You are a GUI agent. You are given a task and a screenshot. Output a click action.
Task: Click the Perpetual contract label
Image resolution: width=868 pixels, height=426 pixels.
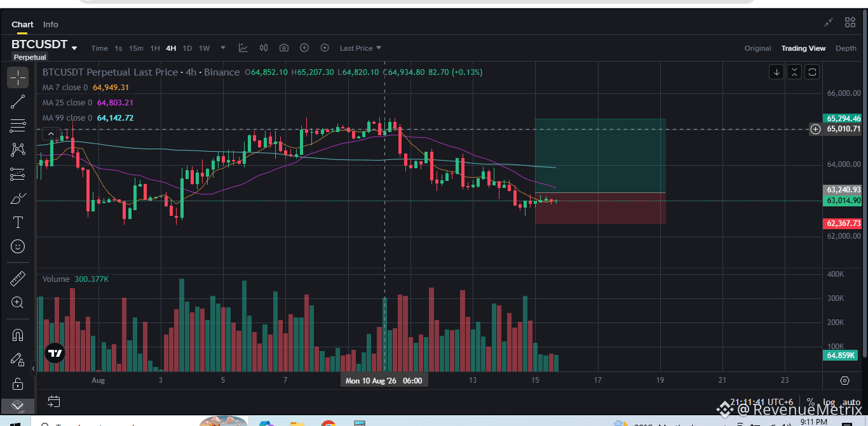pyautogui.click(x=31, y=57)
